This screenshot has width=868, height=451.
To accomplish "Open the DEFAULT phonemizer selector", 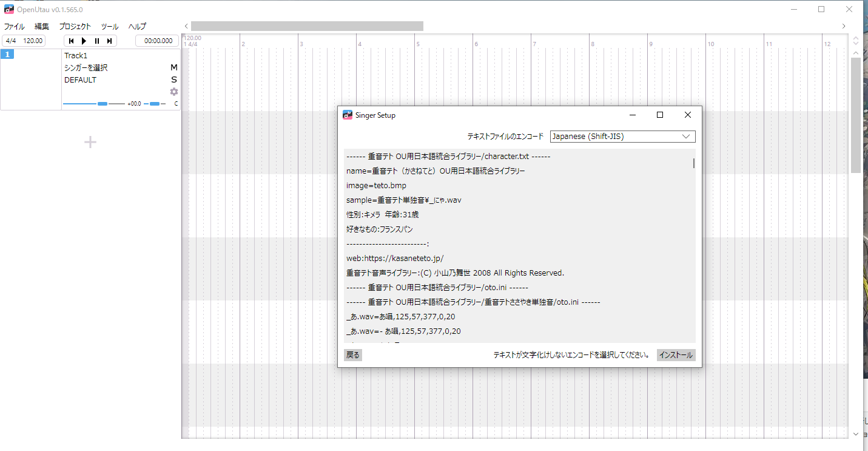I will (80, 80).
